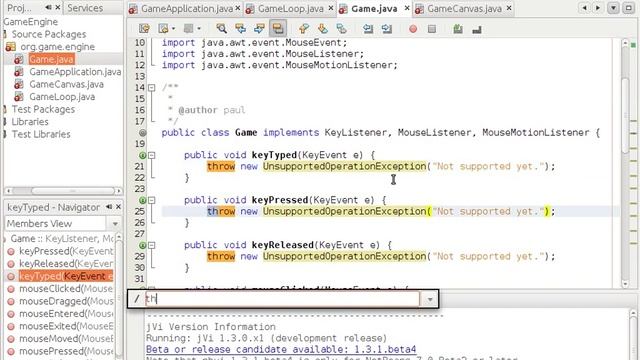Image resolution: width=640 pixels, height=360 pixels.
Task: Select org.game.engine package
Action: pyautogui.click(x=57, y=47)
